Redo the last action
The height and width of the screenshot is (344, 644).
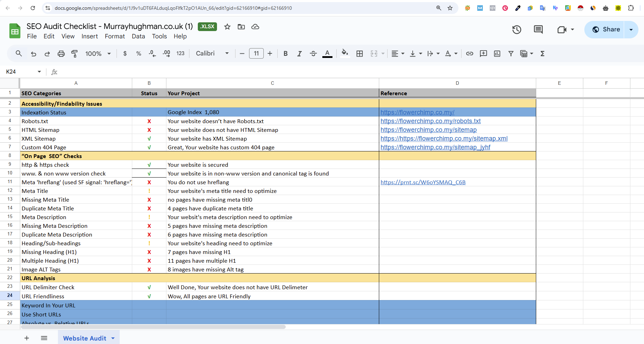point(47,53)
